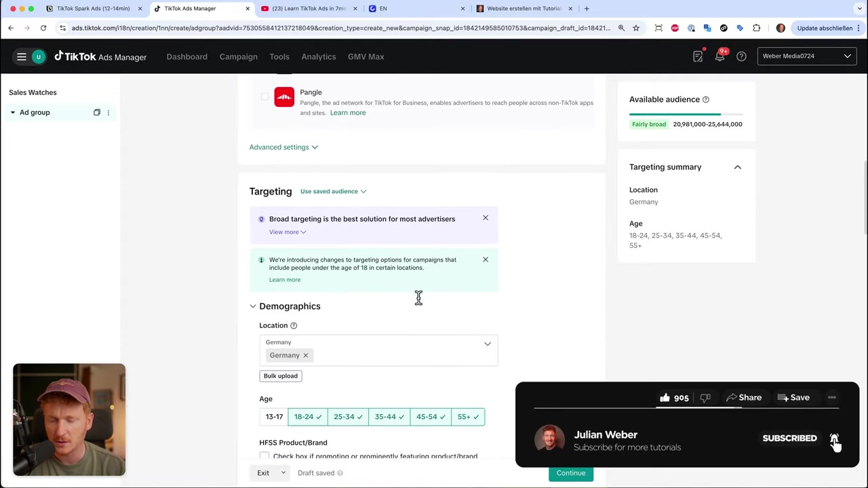This screenshot has width=868, height=488.
Task: Deselect the 18-24 age group
Action: click(x=308, y=417)
